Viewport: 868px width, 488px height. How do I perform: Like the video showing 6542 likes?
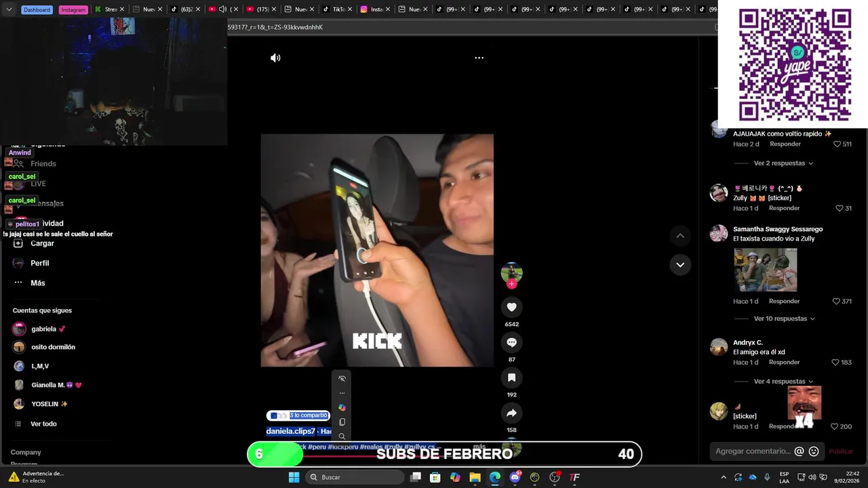[511, 307]
